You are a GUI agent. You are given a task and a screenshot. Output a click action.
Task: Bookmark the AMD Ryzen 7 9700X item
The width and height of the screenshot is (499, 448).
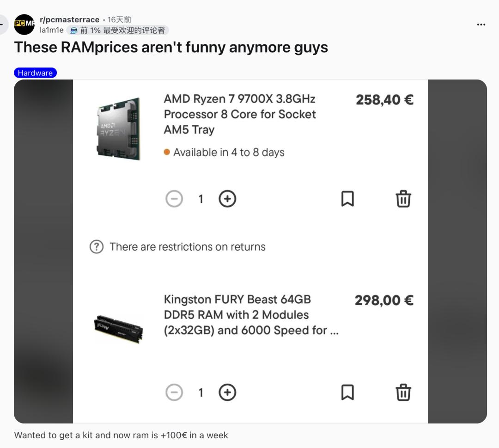click(347, 199)
